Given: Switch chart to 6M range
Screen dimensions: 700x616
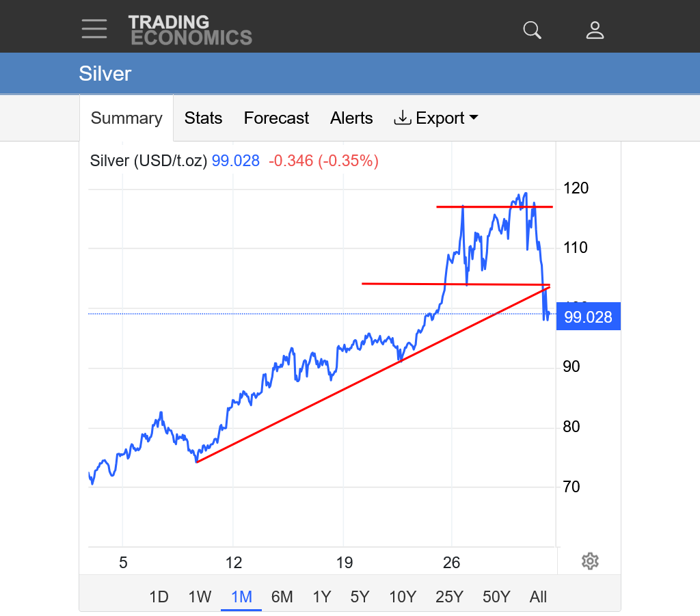Looking at the screenshot, I should click(x=282, y=597).
